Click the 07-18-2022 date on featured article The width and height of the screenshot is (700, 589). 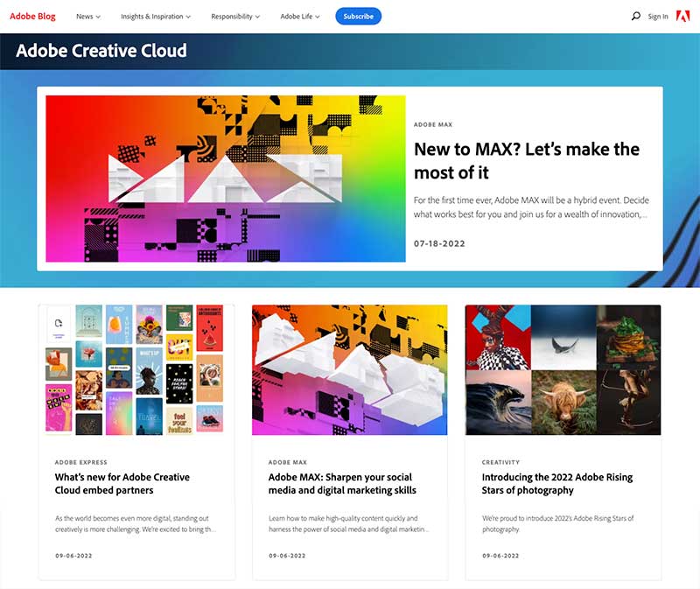click(439, 243)
